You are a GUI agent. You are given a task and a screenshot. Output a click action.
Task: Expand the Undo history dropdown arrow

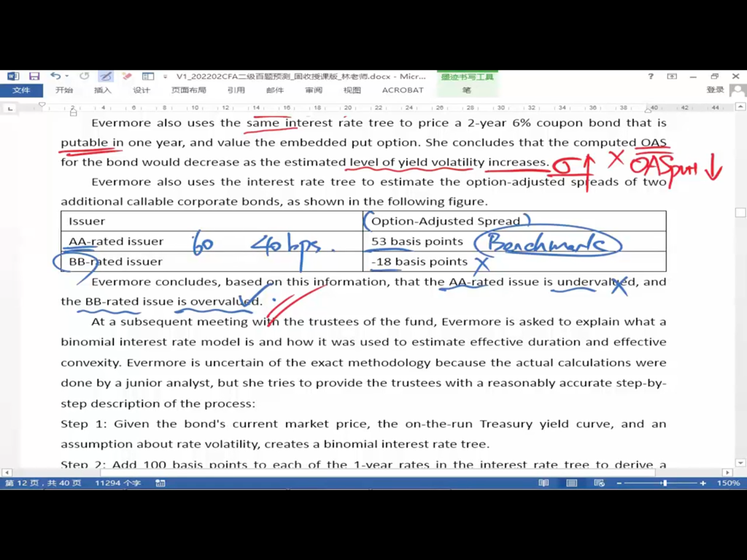click(x=66, y=76)
